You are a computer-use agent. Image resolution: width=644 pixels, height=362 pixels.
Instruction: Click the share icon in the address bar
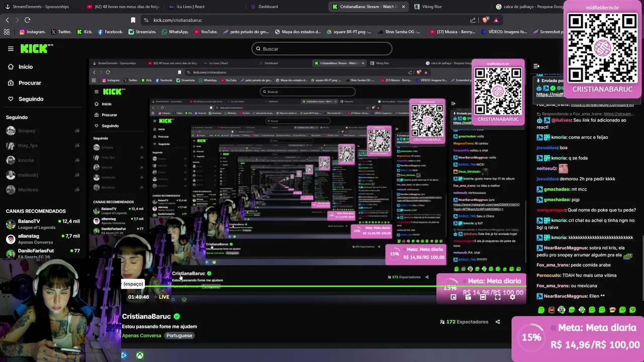[x=473, y=20]
